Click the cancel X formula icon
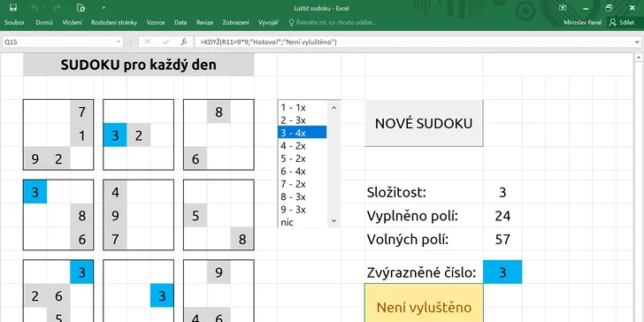The height and width of the screenshot is (322, 644). coord(148,42)
